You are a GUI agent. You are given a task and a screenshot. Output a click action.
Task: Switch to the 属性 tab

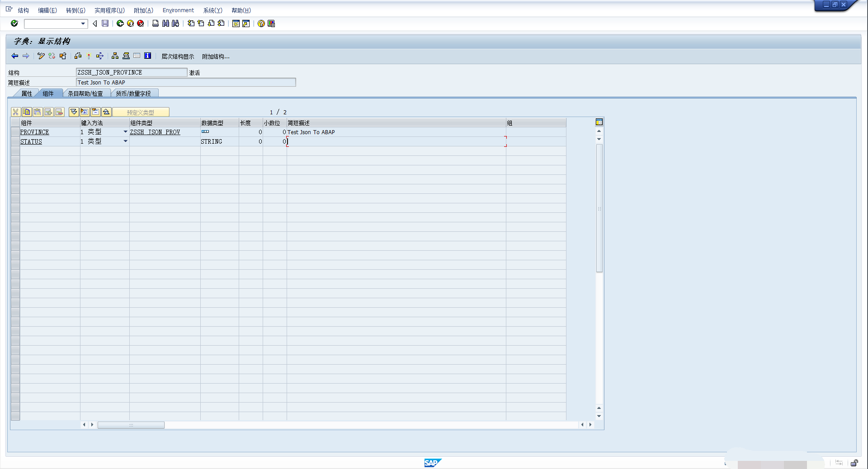point(27,94)
